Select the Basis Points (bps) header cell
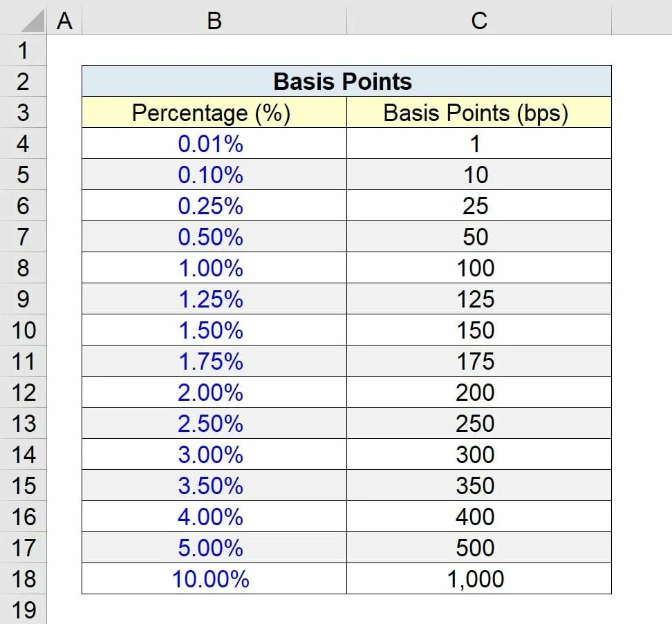Viewport: 672px width, 624px height. [x=479, y=112]
